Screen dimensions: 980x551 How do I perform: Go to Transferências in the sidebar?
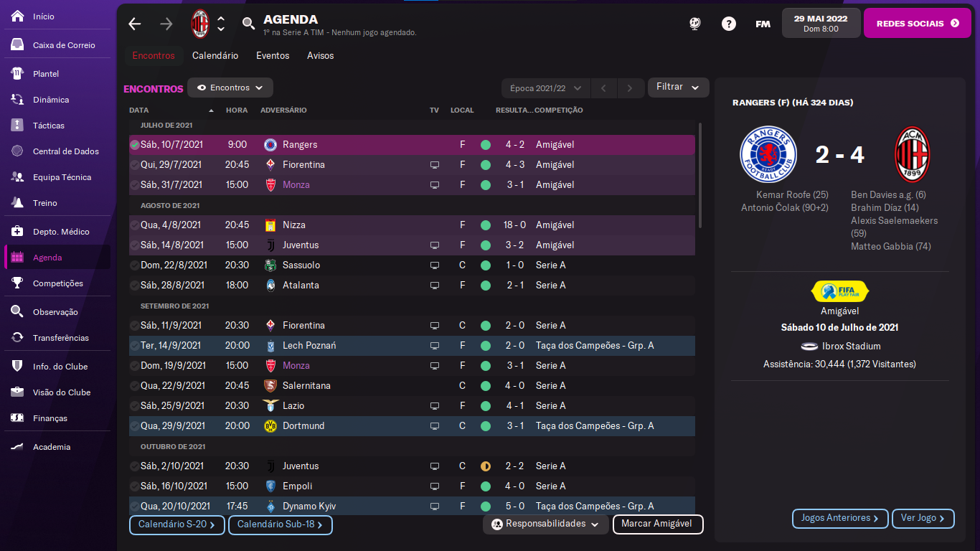60,338
